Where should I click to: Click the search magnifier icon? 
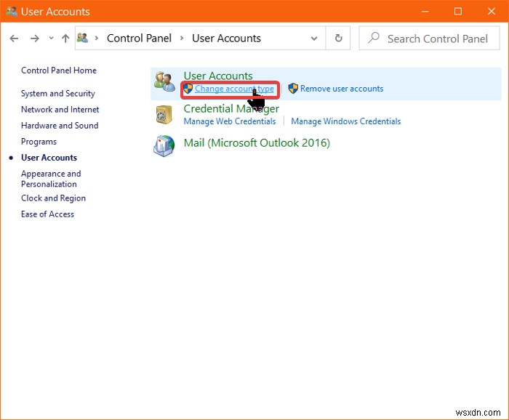tap(373, 38)
